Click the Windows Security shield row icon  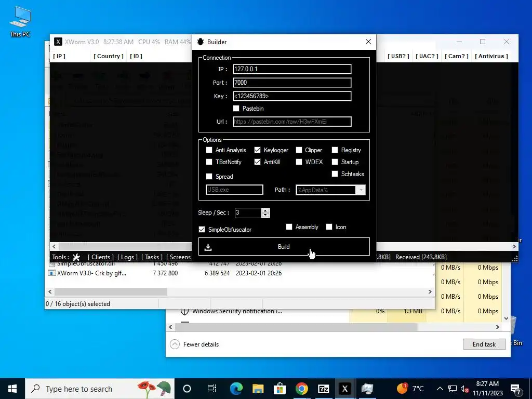coord(184,311)
